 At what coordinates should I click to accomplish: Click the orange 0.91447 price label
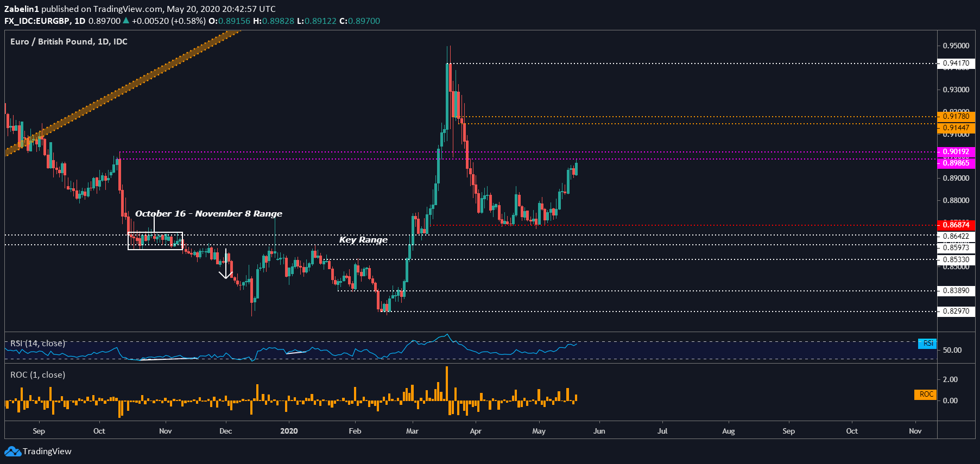(956, 128)
